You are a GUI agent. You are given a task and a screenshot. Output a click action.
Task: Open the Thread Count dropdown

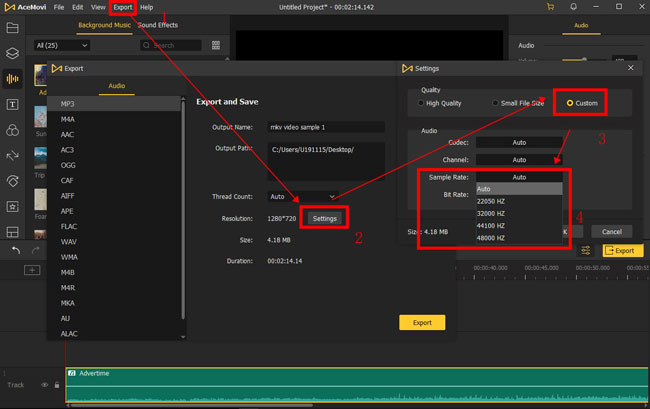(302, 196)
